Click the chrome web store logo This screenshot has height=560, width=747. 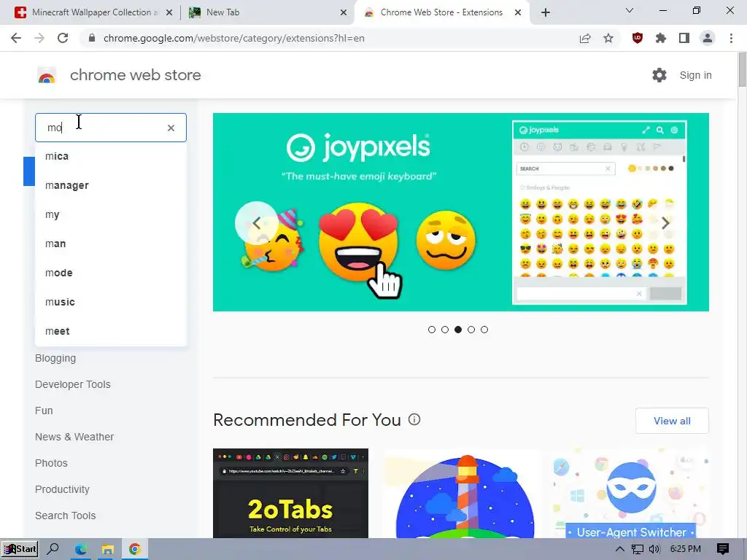(47, 75)
